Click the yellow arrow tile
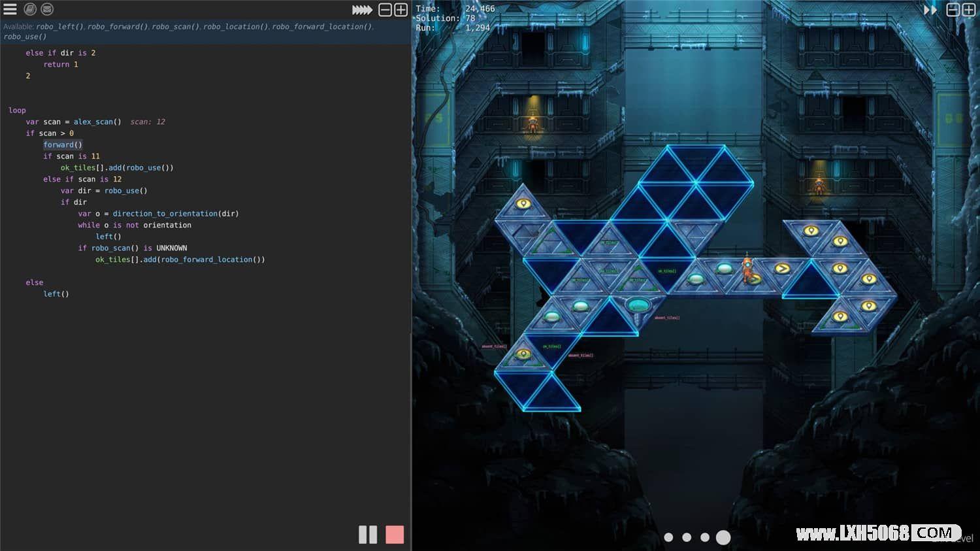 pyautogui.click(x=782, y=268)
